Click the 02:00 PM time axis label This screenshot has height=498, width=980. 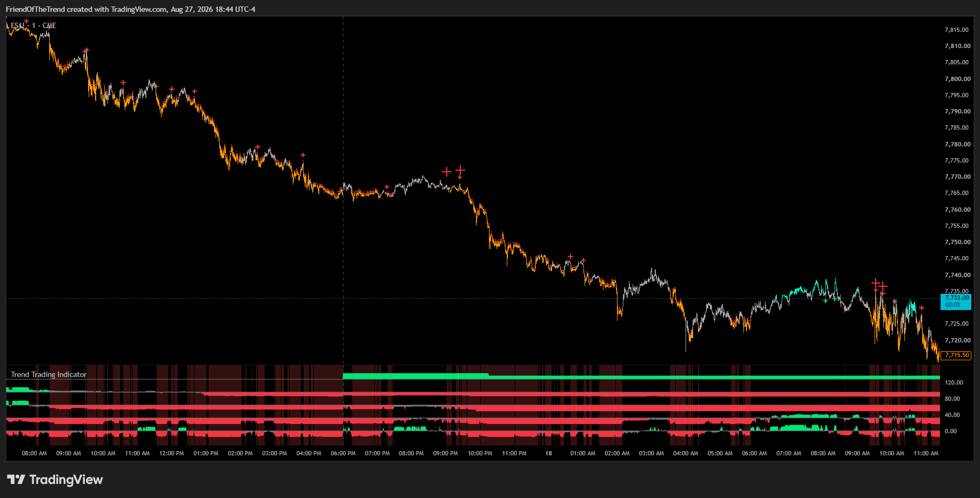pyautogui.click(x=240, y=453)
